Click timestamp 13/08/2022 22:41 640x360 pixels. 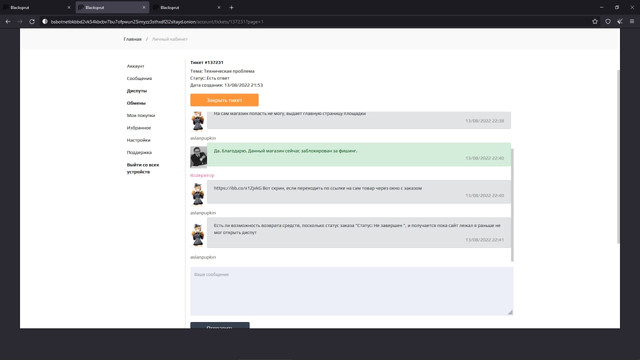[x=484, y=240]
